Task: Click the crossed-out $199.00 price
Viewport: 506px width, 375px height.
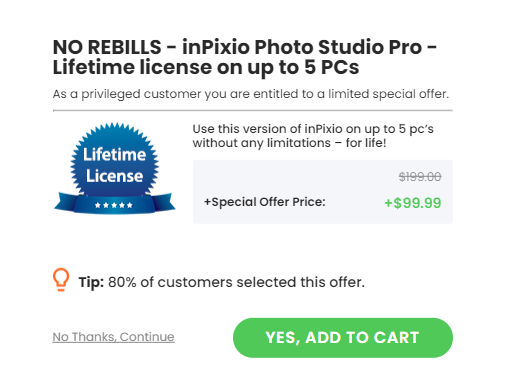Action: click(420, 177)
